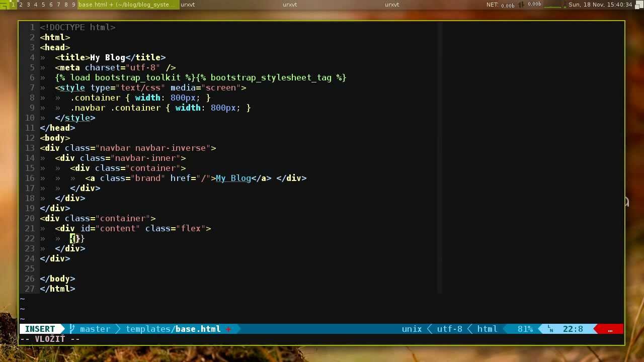
Task: Select workspace tag 9
Action: 73,5
